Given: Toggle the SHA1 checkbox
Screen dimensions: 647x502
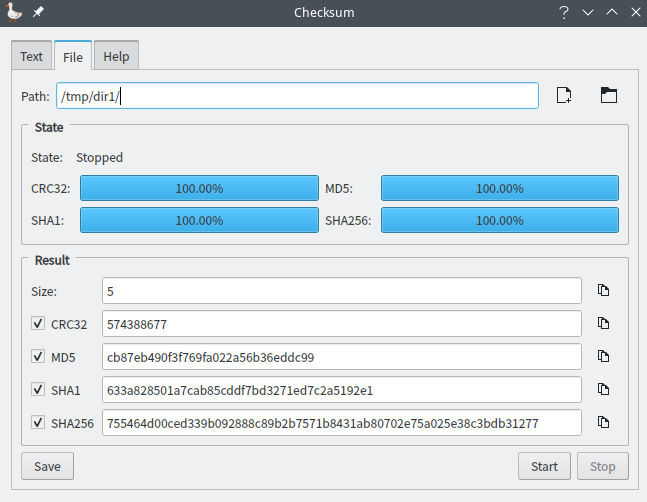Looking at the screenshot, I should (x=38, y=390).
